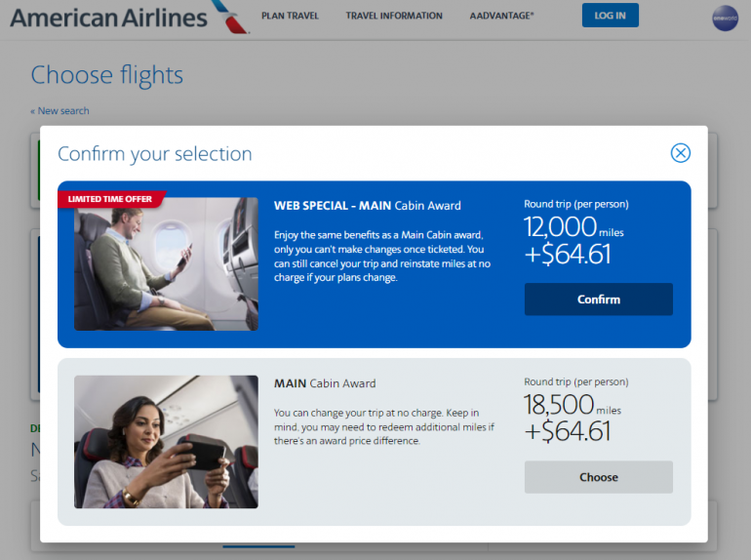Click the Log In button
Image resolution: width=751 pixels, height=560 pixels.
(611, 16)
